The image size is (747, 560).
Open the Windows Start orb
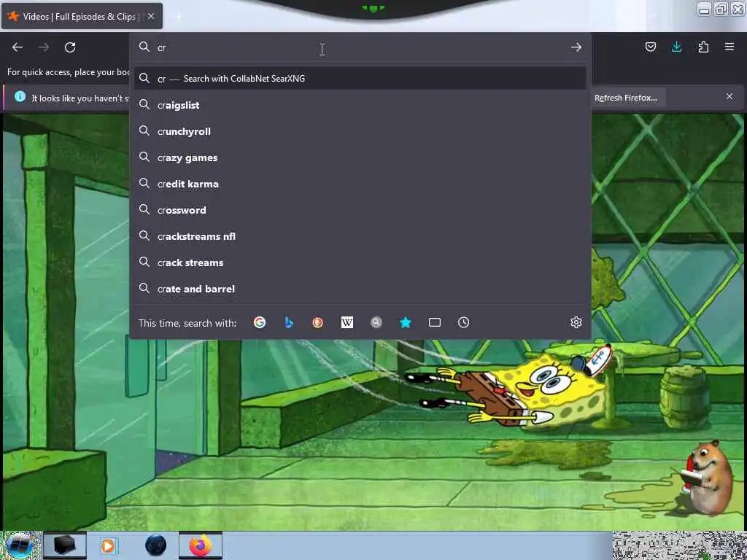click(x=20, y=545)
